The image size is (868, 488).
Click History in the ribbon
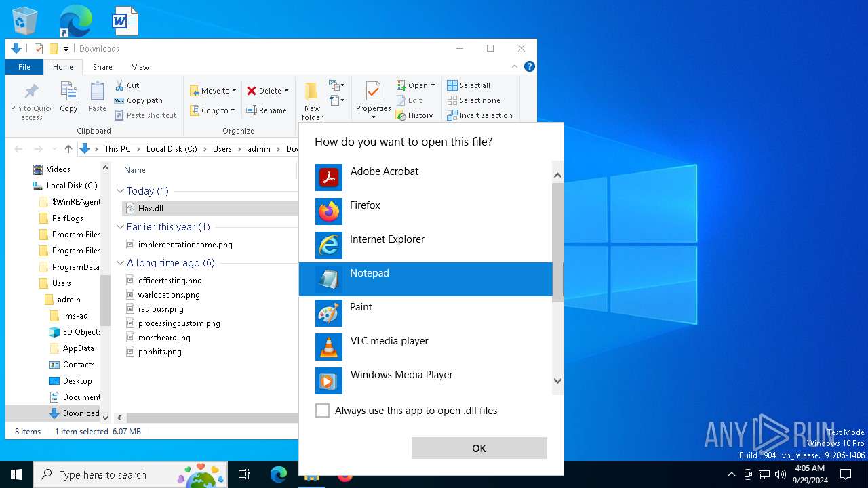[415, 115]
